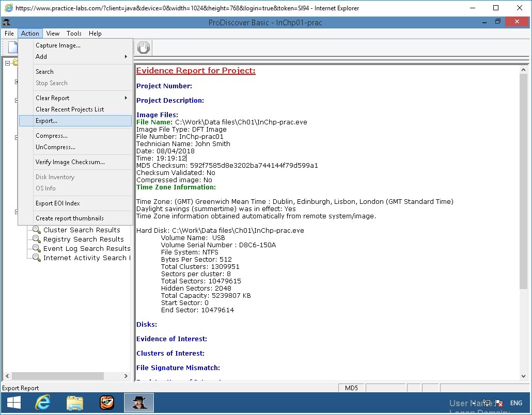532x415 pixels.
Task: Click the Total Capacity 5239807 KB line
Action: click(206, 296)
